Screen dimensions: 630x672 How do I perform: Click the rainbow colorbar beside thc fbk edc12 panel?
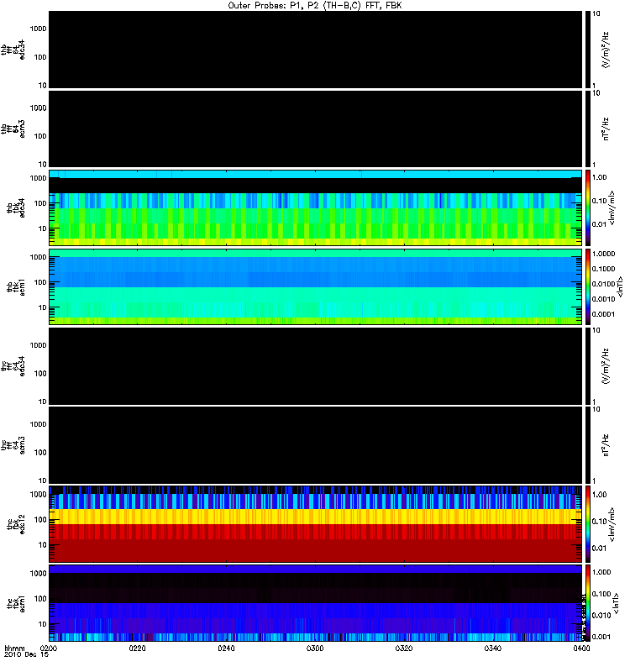pyautogui.click(x=588, y=523)
